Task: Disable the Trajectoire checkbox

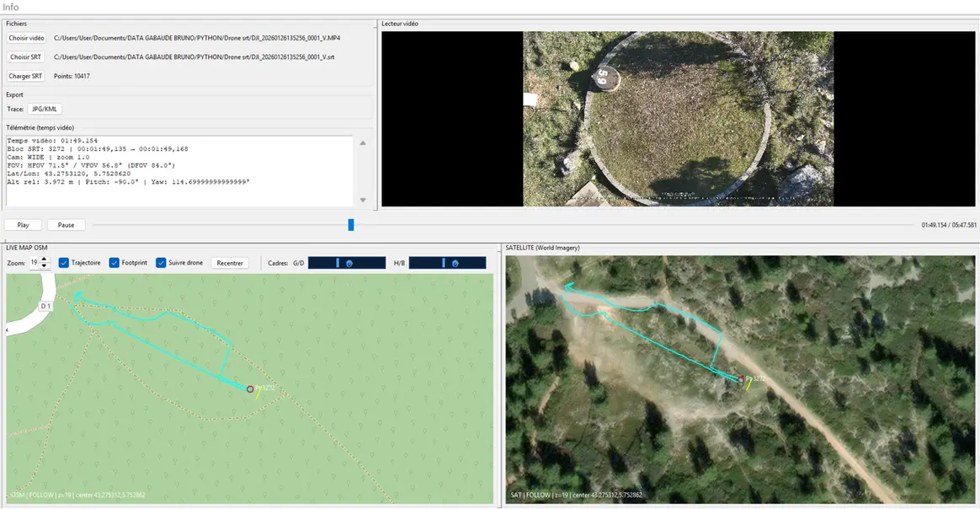Action: 64,263
